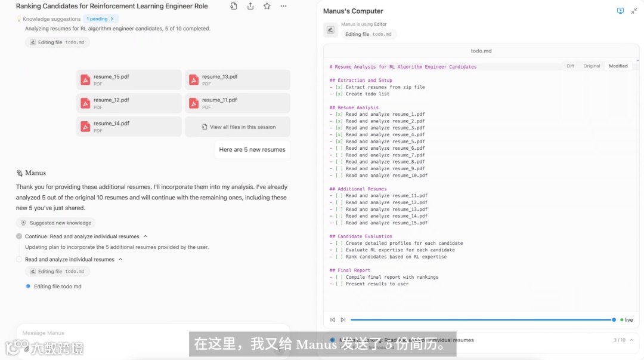Click the monitor icon in Manus's Computer
Viewport: 644px width, 360px height.
(x=620, y=11)
